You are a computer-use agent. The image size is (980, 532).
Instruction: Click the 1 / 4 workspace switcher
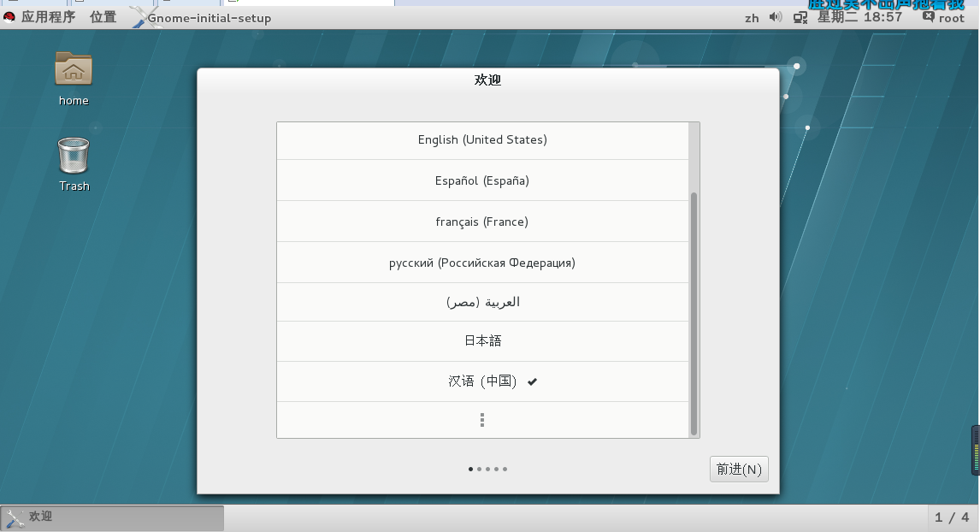952,517
